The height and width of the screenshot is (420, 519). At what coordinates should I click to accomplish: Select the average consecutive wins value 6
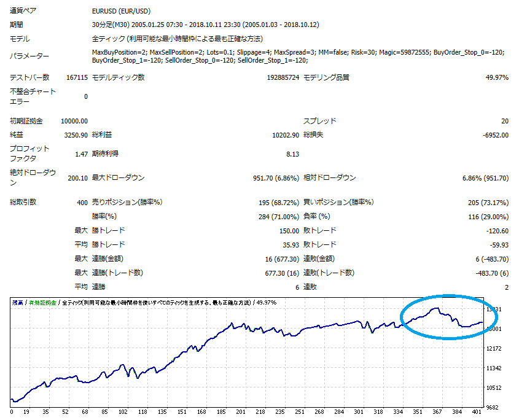coord(297,287)
